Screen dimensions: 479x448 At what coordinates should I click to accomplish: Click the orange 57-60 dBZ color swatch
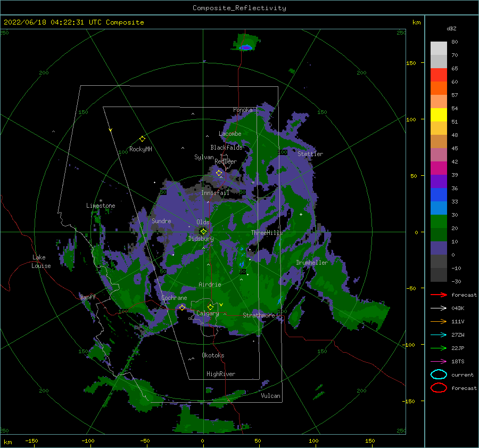tap(439, 88)
